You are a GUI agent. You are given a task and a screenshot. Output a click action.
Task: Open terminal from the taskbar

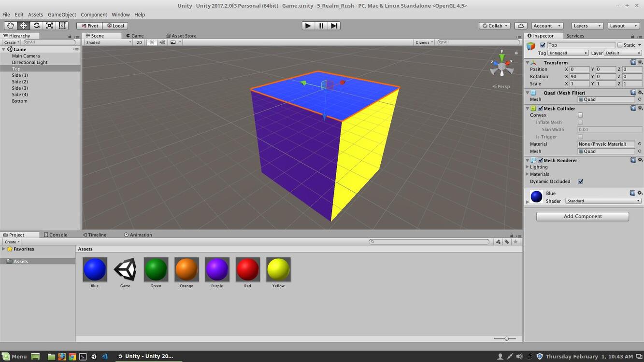click(83, 357)
